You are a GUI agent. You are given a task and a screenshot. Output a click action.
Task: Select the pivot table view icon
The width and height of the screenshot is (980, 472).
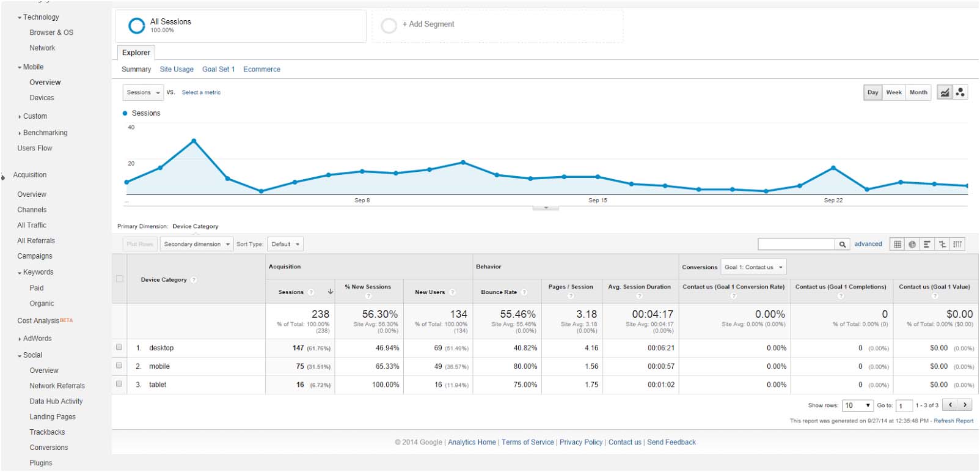(x=957, y=245)
